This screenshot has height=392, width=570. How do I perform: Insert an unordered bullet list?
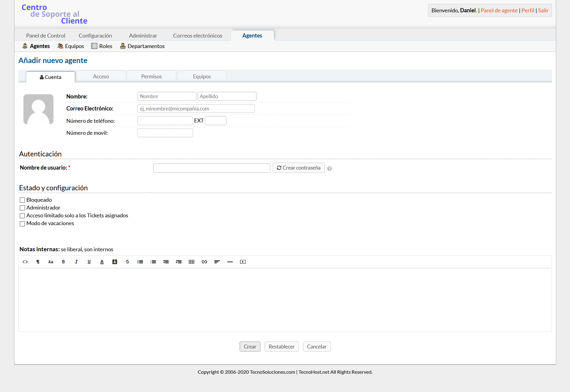pos(140,262)
